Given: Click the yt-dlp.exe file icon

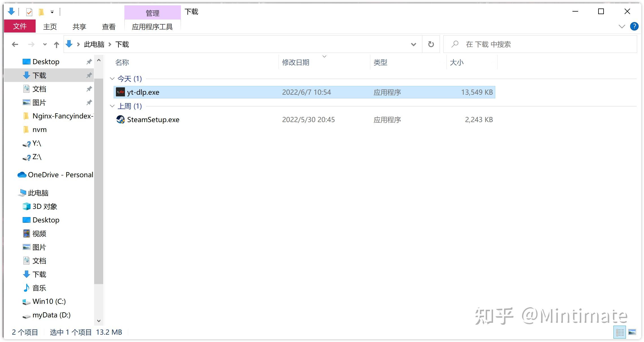Looking at the screenshot, I should (120, 92).
